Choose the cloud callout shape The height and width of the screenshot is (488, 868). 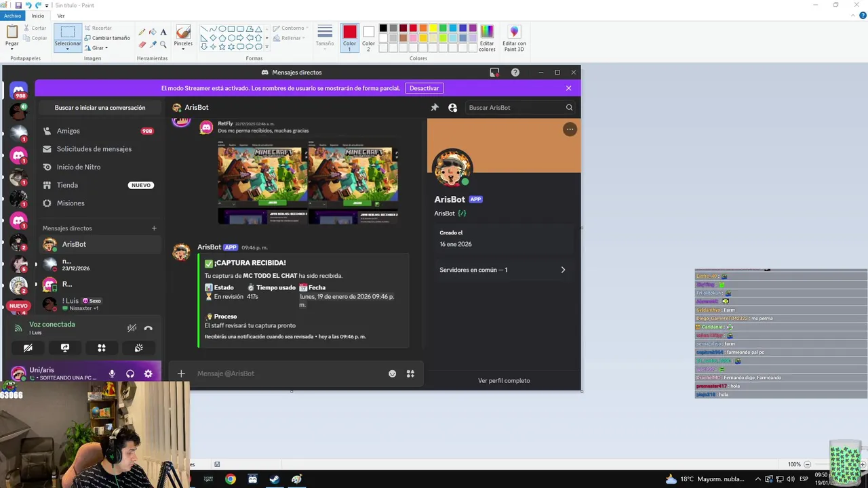coord(258,47)
